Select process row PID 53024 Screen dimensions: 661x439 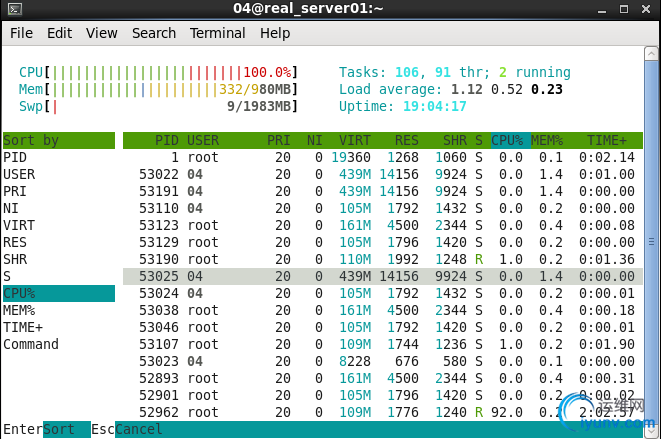383,294
